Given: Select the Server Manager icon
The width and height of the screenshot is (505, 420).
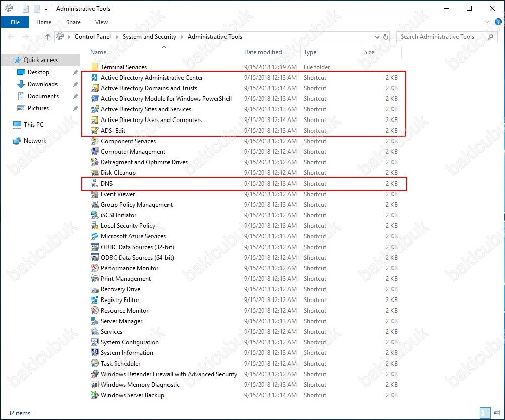Looking at the screenshot, I should point(94,321).
